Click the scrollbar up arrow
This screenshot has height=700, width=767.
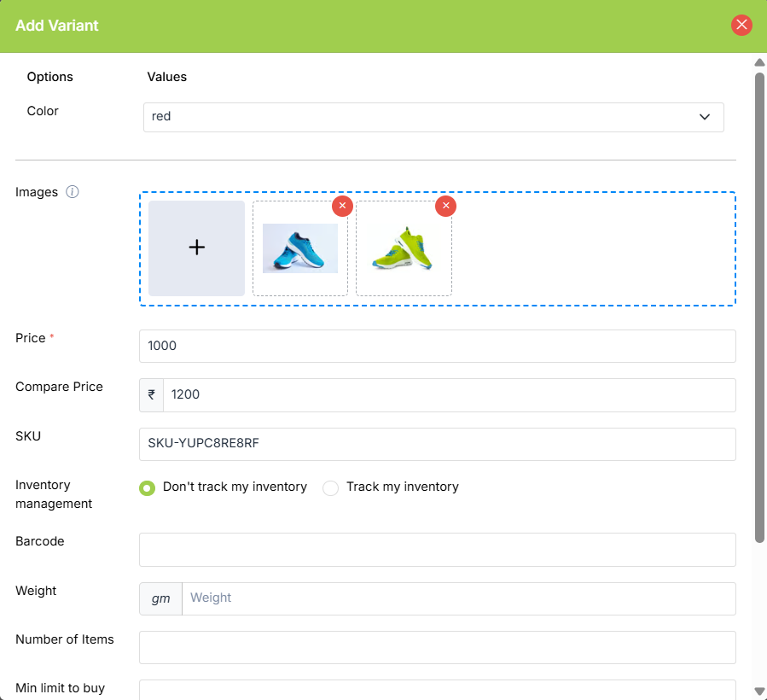click(x=759, y=62)
